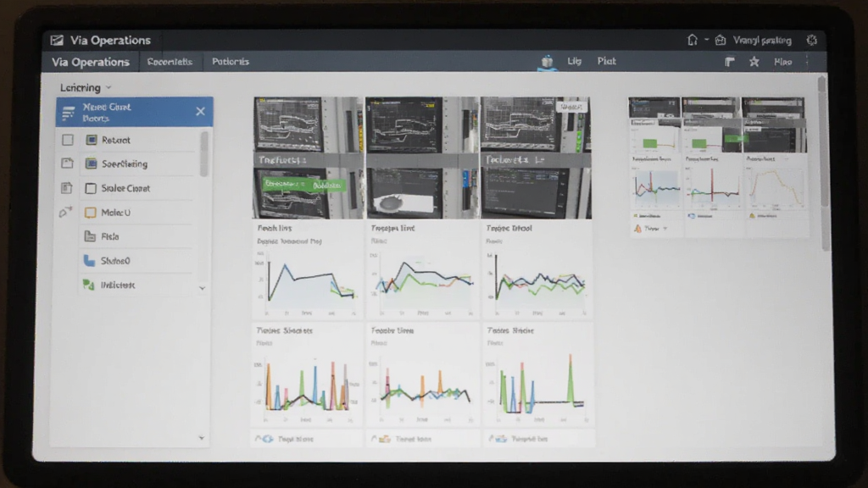This screenshot has height=488, width=868.
Task: Expand the dropdown heading above the blue panel header
Action: [86, 87]
